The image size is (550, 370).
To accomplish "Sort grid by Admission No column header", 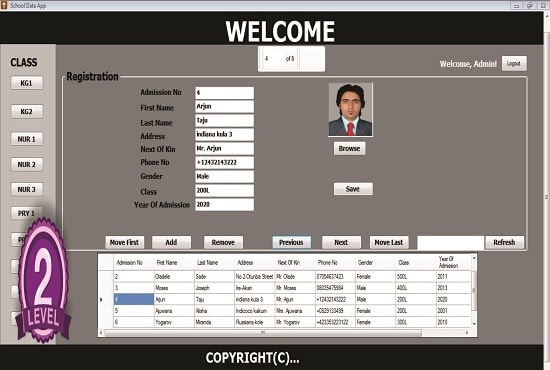I will click(x=134, y=263).
